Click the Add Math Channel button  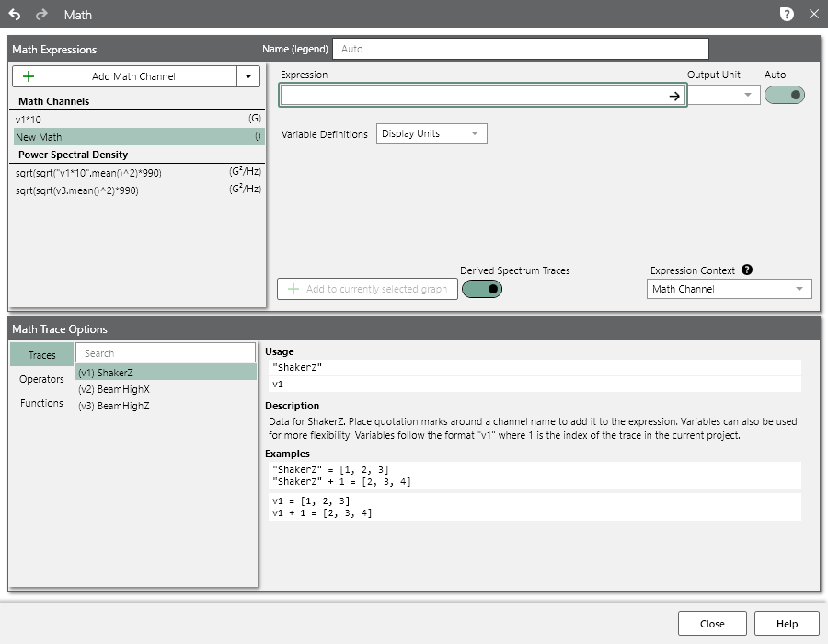pyautogui.click(x=124, y=76)
